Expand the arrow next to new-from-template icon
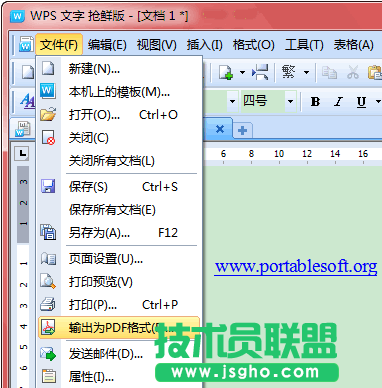 click(x=242, y=72)
